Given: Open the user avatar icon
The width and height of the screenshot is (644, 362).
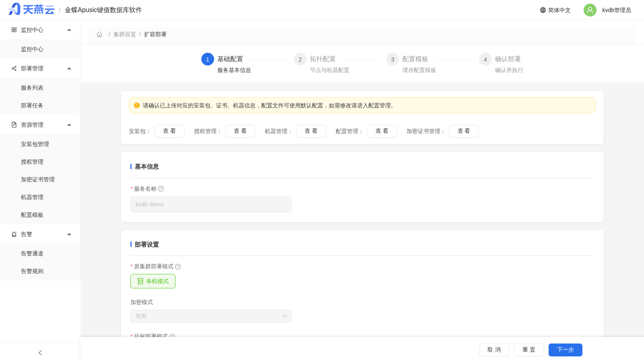Looking at the screenshot, I should [590, 10].
